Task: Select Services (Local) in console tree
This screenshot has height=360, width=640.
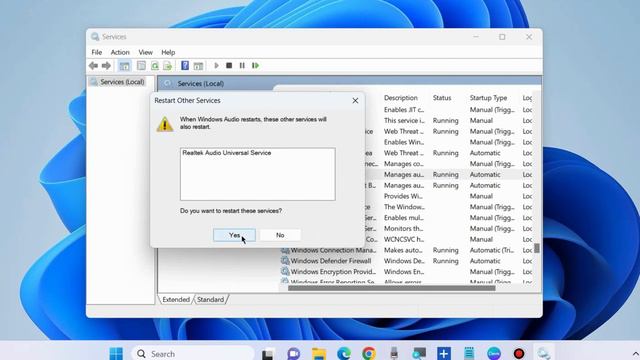Action: [x=122, y=82]
